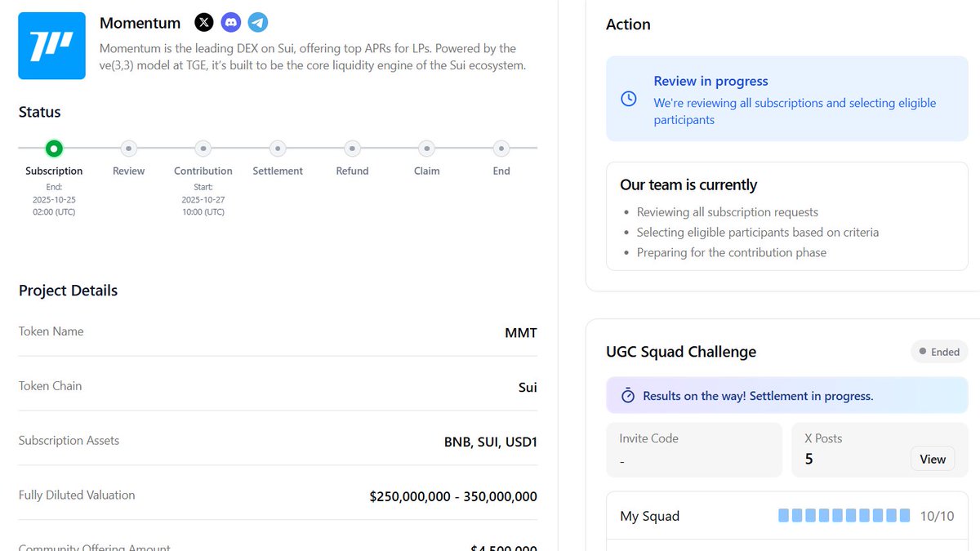
Task: Click the My Squad label
Action: pyautogui.click(x=649, y=516)
